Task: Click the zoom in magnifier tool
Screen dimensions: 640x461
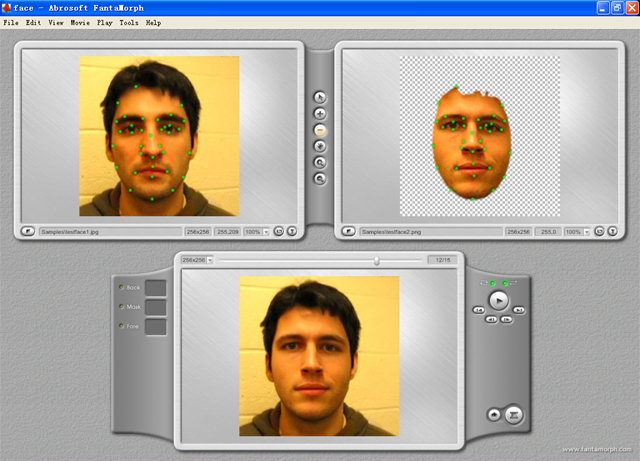Action: 320,162
